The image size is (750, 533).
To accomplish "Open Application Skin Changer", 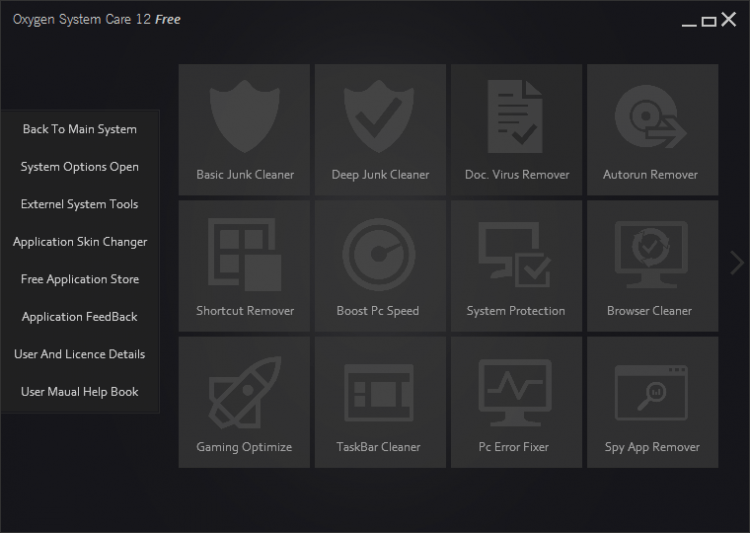I will click(80, 242).
